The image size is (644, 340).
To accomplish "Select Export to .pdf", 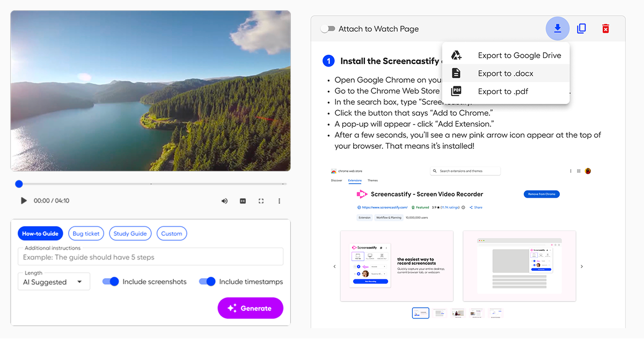I will (501, 91).
